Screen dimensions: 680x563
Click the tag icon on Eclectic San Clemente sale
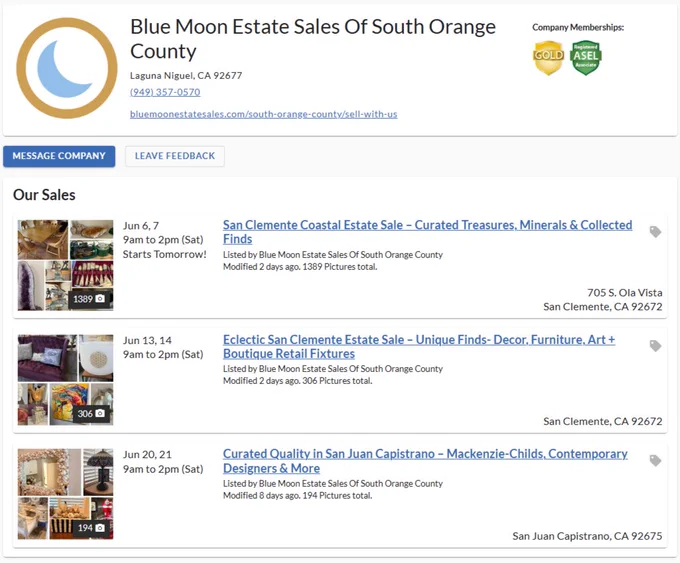[655, 346]
